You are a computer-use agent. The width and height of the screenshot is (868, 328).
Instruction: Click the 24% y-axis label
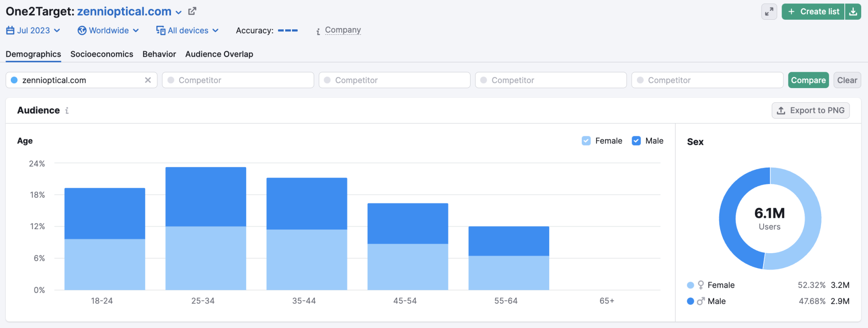pyautogui.click(x=37, y=163)
